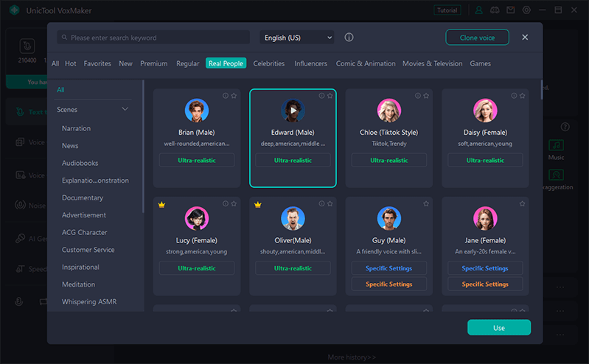Select the Audiobooks scene

[x=80, y=163]
